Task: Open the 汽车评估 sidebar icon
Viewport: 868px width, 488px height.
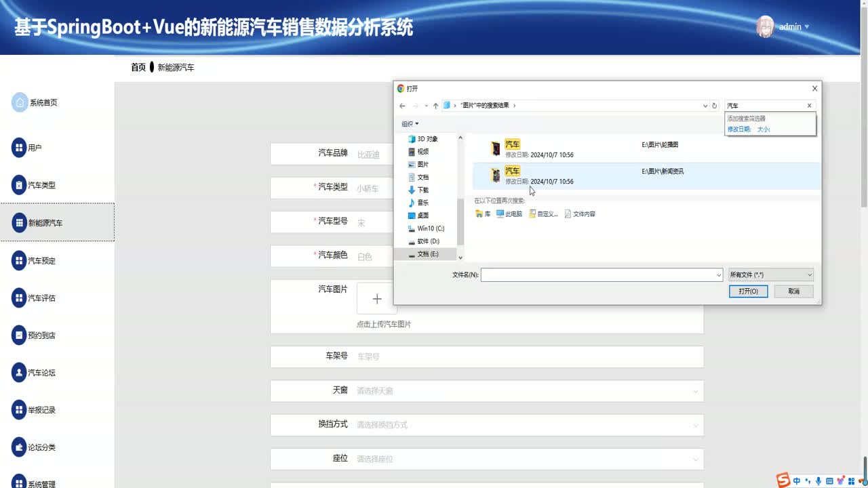Action: (x=19, y=298)
